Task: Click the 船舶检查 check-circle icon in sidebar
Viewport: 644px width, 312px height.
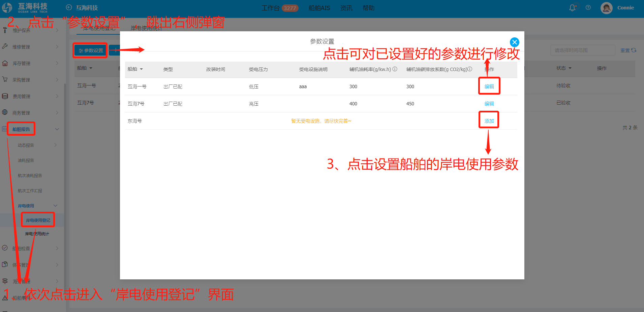Action: click(x=5, y=248)
